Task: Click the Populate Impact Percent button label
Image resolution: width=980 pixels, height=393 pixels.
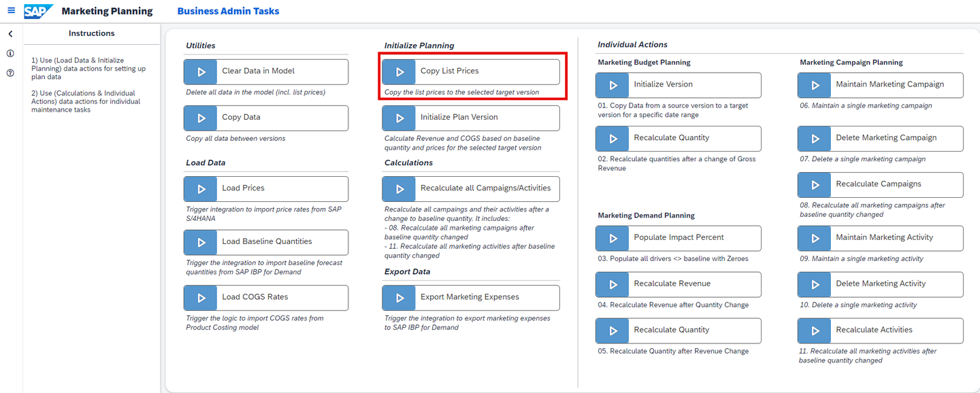Action: coord(679,238)
